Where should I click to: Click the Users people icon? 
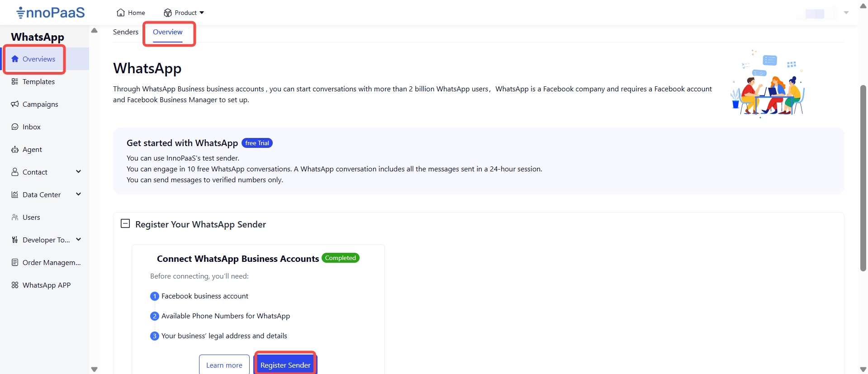(15, 217)
